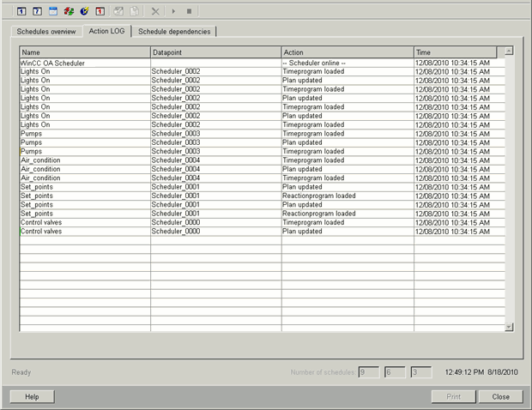Click the red-bordered '1' toolbar icon

point(99,11)
